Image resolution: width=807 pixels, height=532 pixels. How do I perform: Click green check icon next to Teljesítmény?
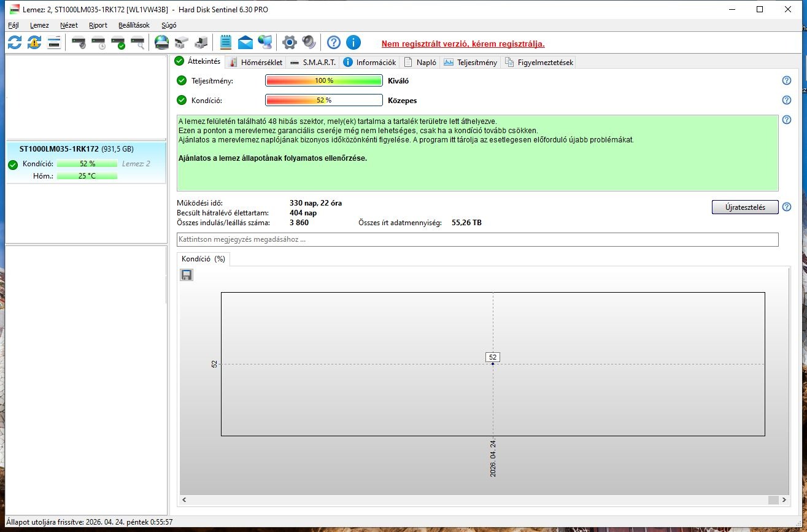(182, 80)
